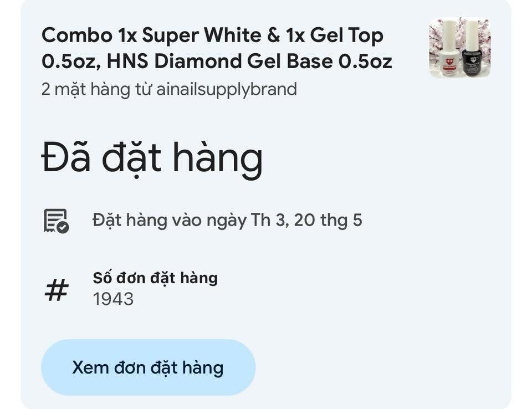Select the order number 1943
The height and width of the screenshot is (409, 532).
point(113,299)
